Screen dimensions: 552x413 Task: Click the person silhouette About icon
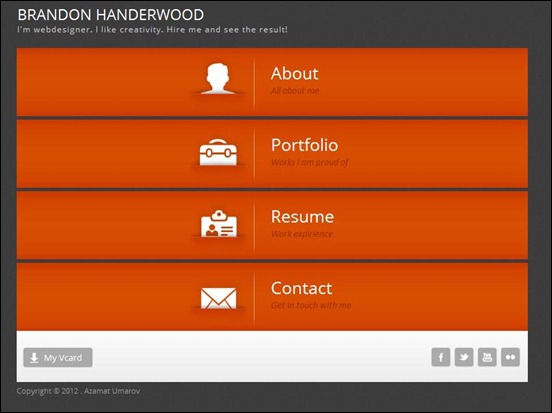(218, 79)
